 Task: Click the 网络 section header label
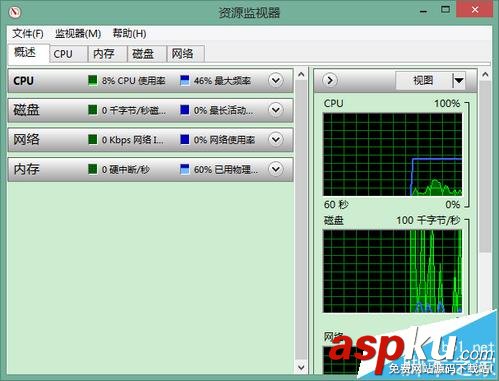tap(26, 139)
